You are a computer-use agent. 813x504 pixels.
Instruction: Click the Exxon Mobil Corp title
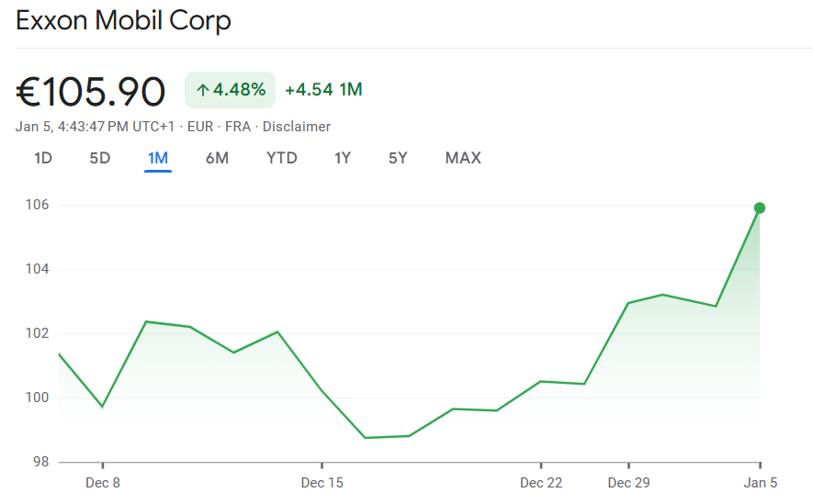tap(123, 20)
